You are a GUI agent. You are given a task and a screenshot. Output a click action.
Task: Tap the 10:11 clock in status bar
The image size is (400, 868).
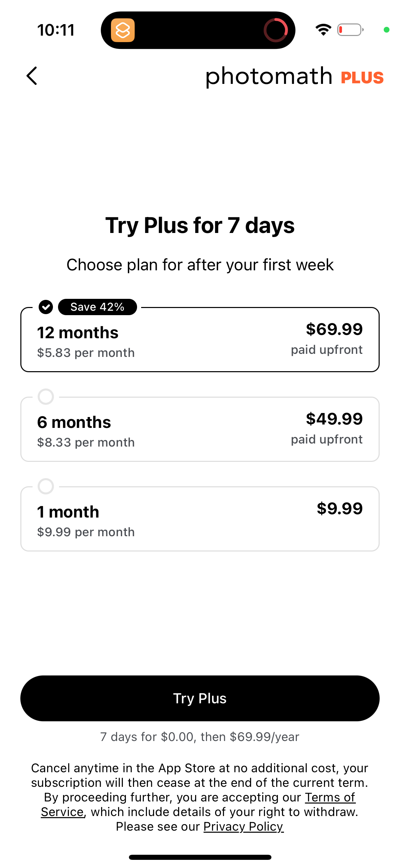coord(56,30)
